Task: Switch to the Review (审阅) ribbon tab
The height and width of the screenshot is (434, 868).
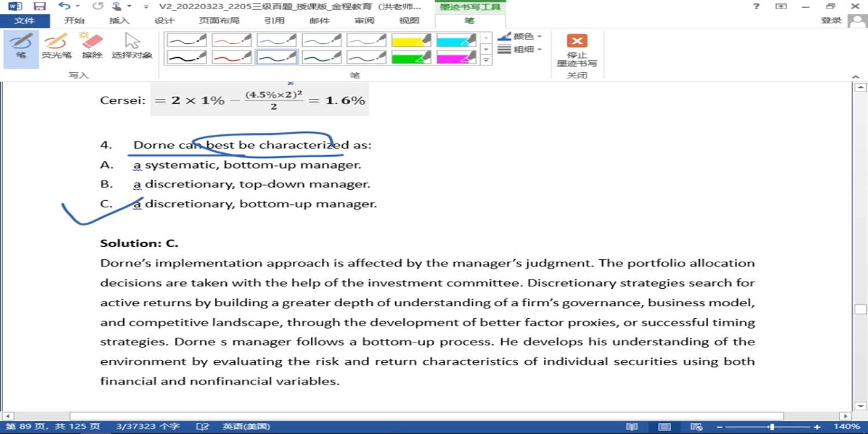Action: click(365, 21)
